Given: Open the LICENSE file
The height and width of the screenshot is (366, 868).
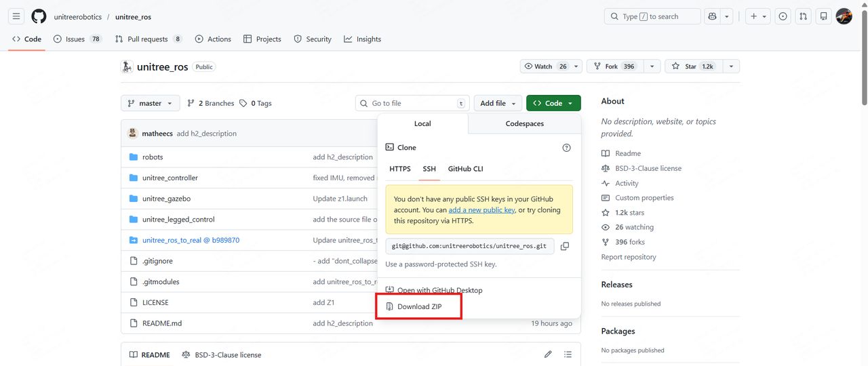Looking at the screenshot, I should 155,302.
